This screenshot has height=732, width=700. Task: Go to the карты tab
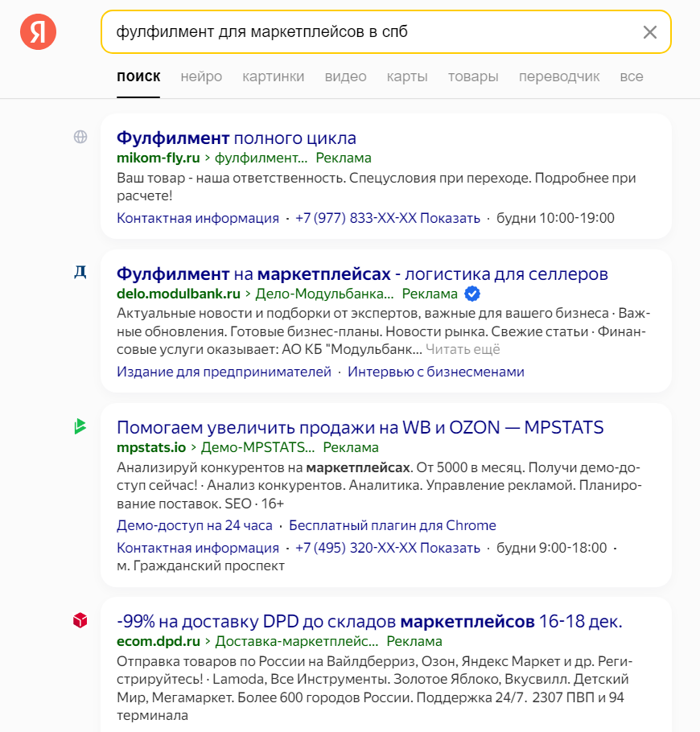[x=406, y=76]
